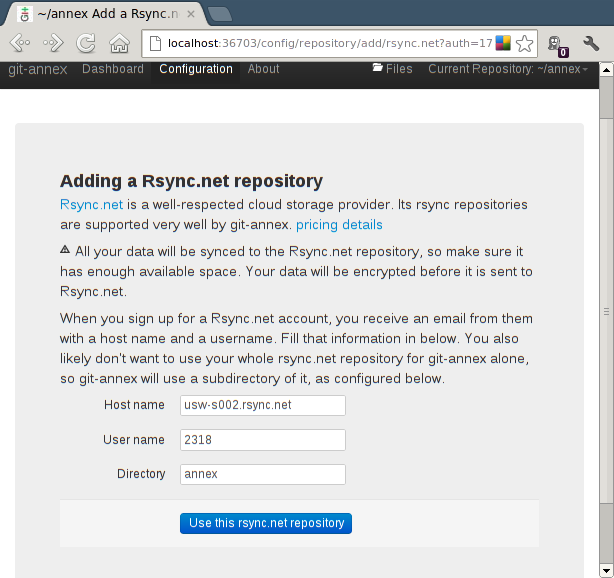614x578 pixels.
Task: Open the wrench settings menu
Action: [591, 43]
